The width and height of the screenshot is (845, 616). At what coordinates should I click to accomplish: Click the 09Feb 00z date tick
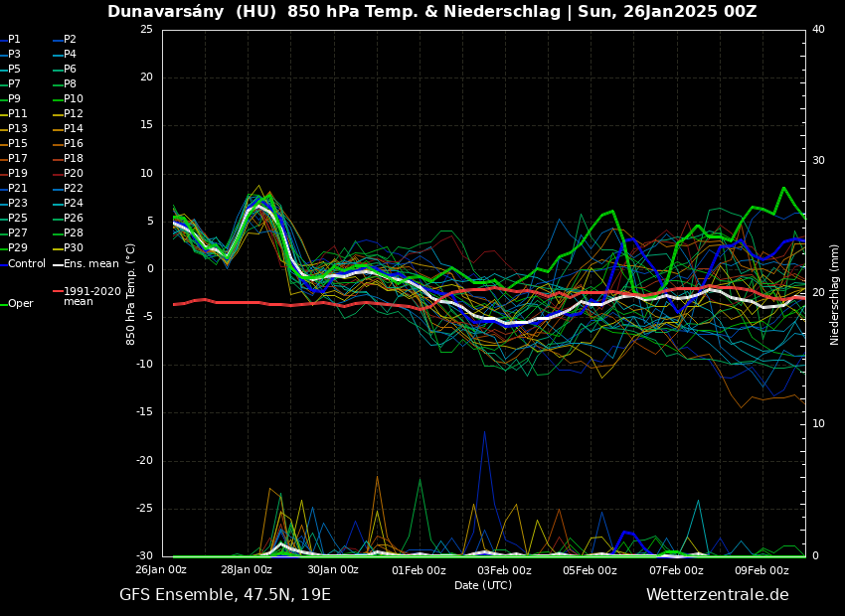[x=762, y=570]
